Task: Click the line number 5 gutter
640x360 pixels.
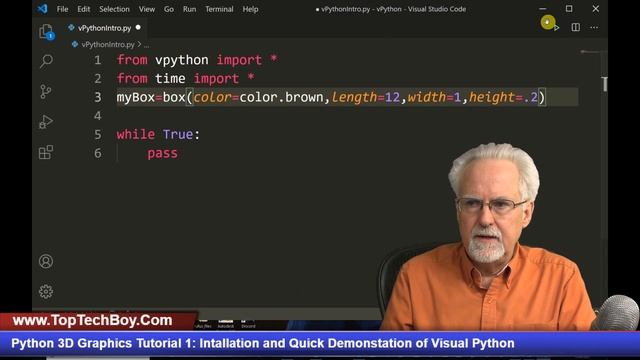Action: (x=98, y=134)
